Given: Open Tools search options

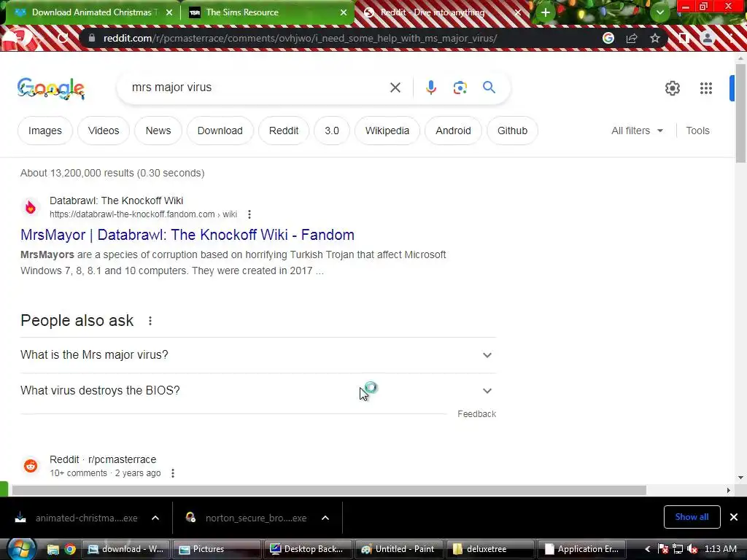Looking at the screenshot, I should tap(697, 131).
